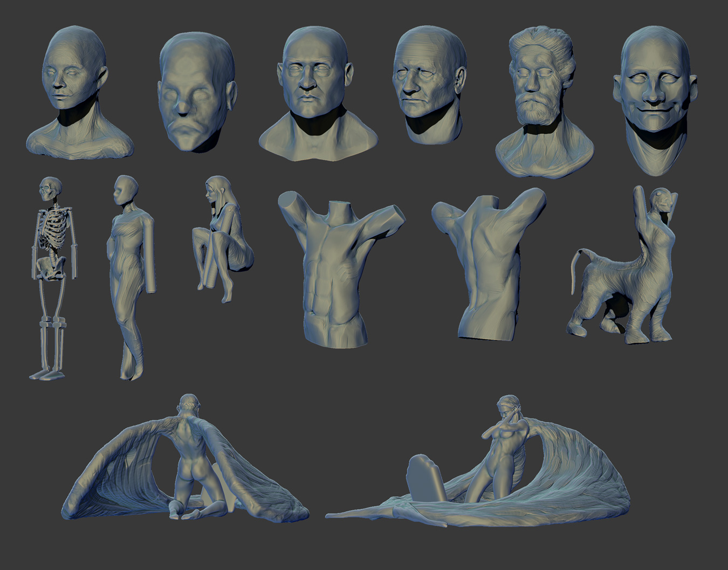Click the front-facing winged figure's body
Image resolution: width=728 pixels, height=570 pixels.
tap(499, 453)
